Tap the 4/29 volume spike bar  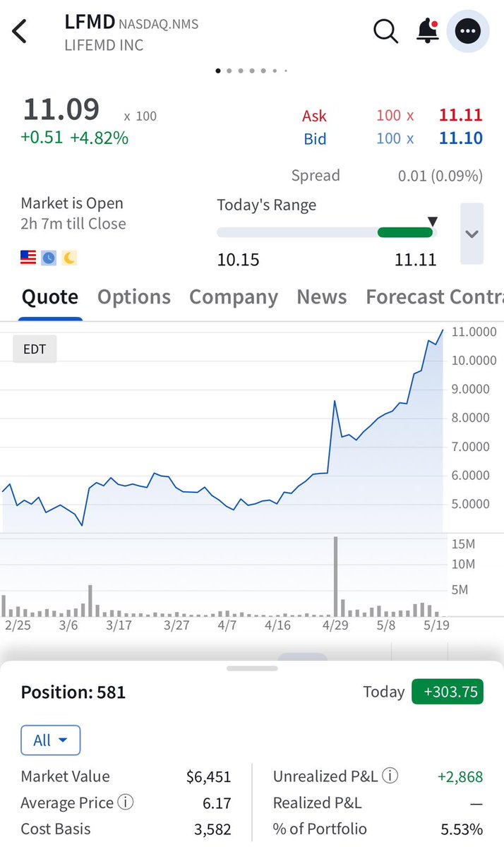pyautogui.click(x=335, y=576)
